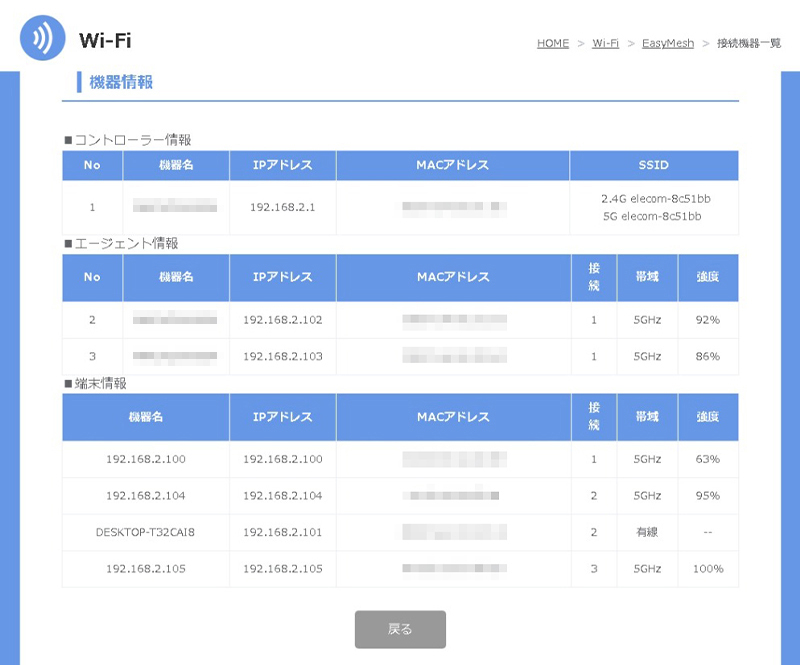Navigate to the EasyMesh breadcrumb link
The width and height of the screenshot is (800, 665).
point(666,44)
